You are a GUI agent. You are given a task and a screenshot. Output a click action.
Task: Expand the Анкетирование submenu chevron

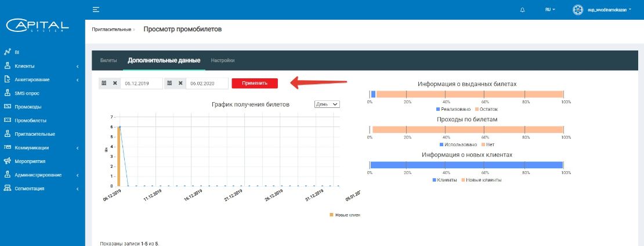(78, 79)
